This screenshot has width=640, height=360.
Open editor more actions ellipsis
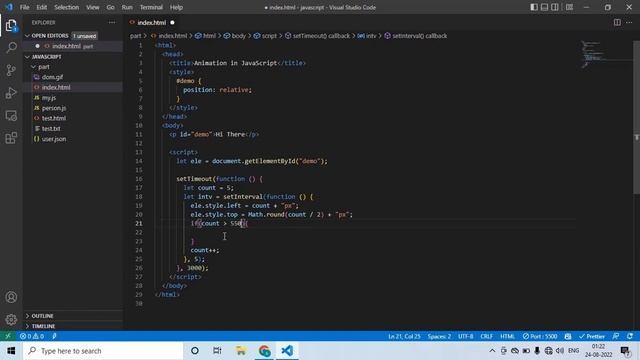[629, 23]
